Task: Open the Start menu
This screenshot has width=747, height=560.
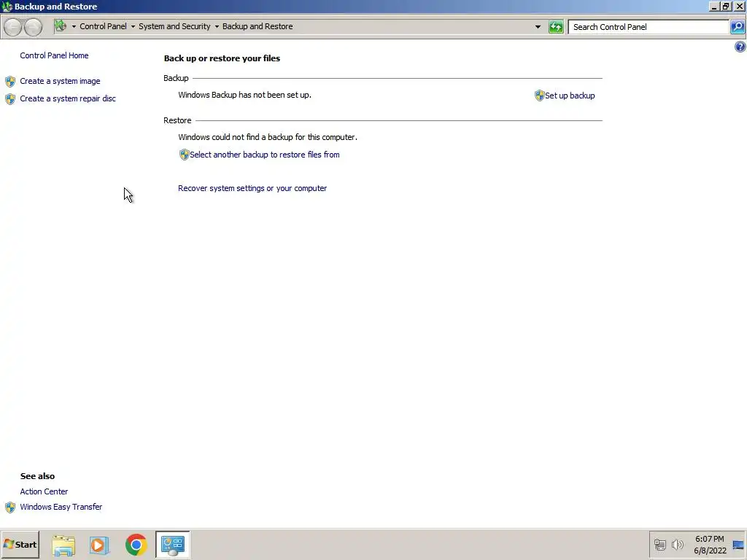Action: [x=20, y=544]
